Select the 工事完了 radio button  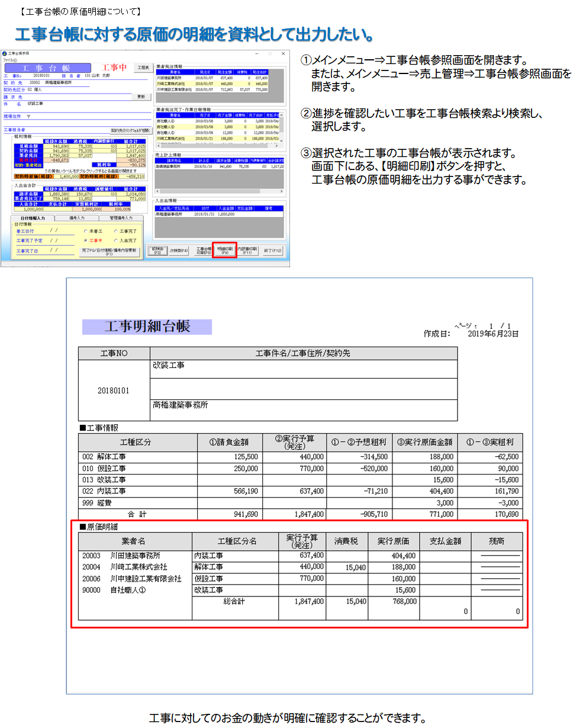(115, 231)
